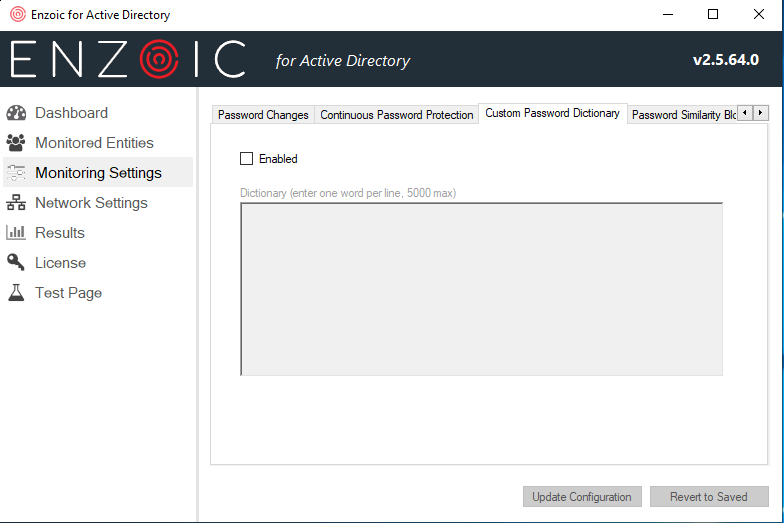Screen dimensions: 784x523
Task: Switch to the Password Changes tab
Action: (x=263, y=115)
